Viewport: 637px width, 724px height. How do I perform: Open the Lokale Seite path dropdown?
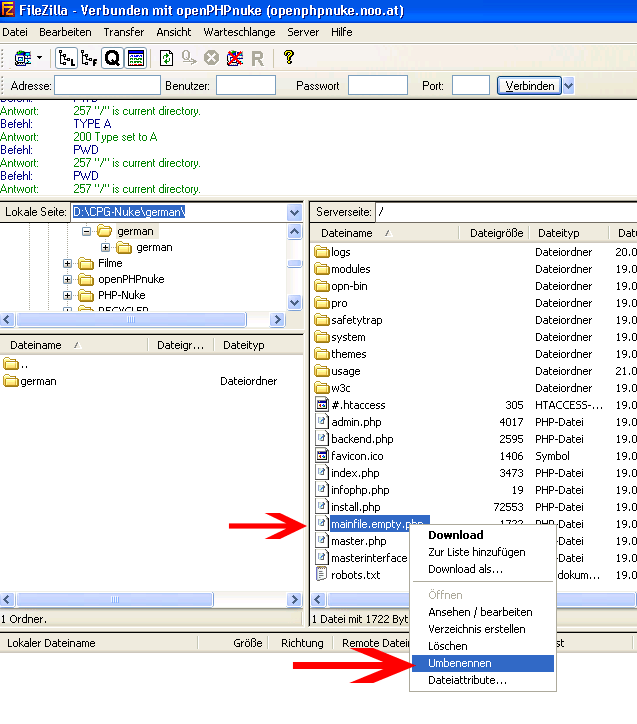[x=294, y=212]
